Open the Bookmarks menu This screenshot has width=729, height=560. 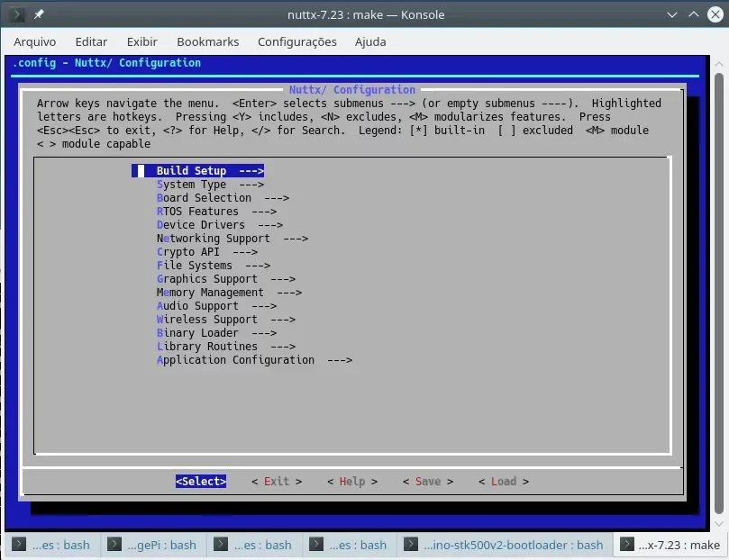[x=208, y=41]
